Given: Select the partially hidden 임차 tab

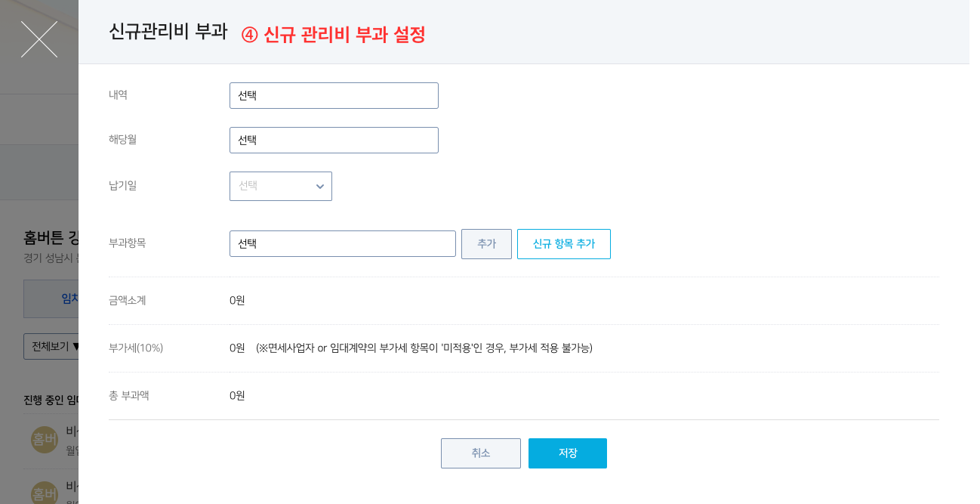Looking at the screenshot, I should (x=68, y=298).
